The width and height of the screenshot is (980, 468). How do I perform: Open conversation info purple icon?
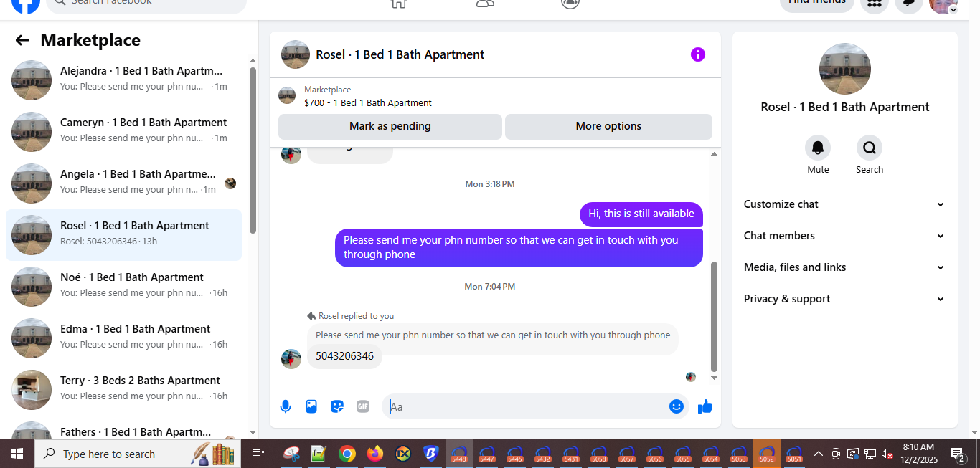pos(698,54)
